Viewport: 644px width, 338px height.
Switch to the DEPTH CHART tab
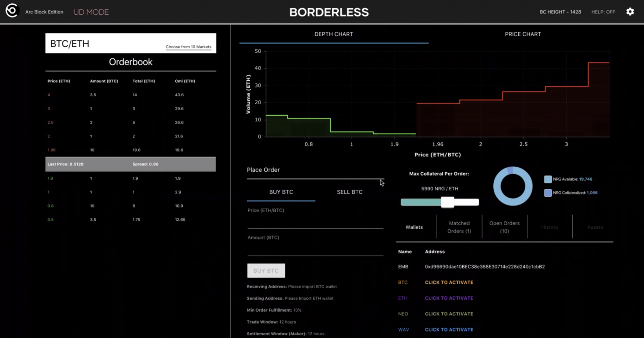(334, 34)
